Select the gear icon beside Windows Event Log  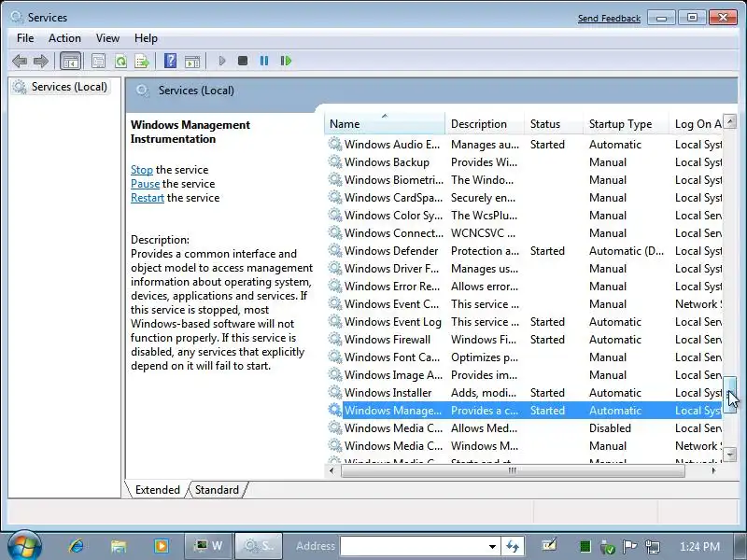[x=335, y=322]
